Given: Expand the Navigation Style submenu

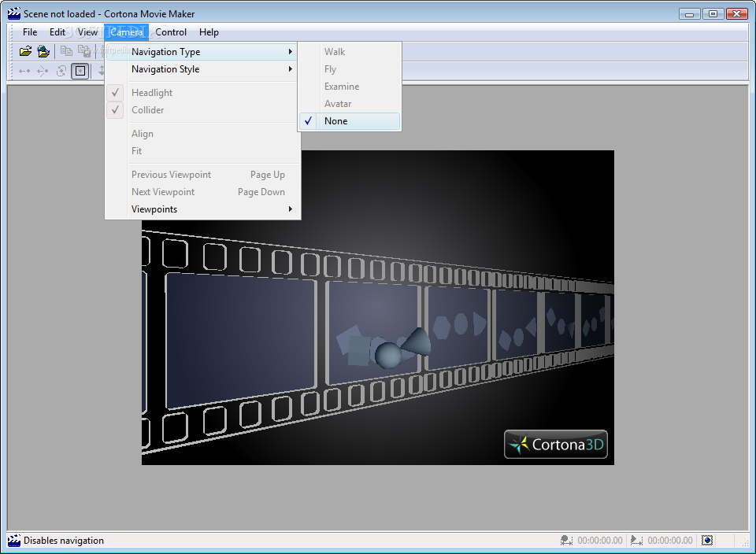Looking at the screenshot, I should point(202,69).
